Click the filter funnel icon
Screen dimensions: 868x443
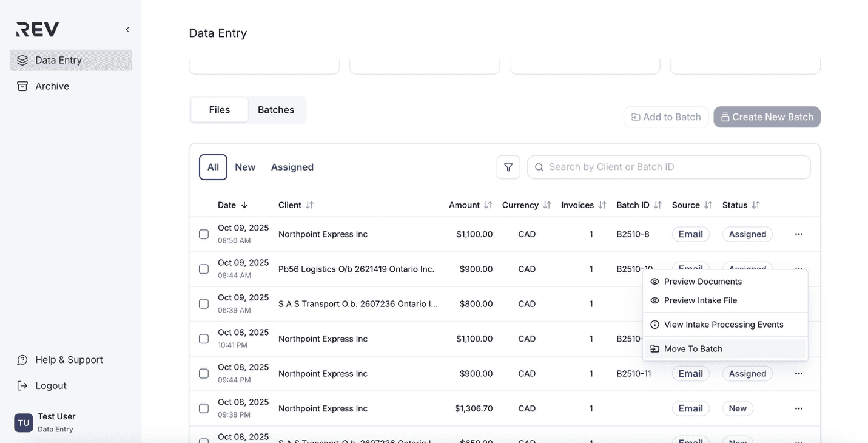tap(508, 167)
